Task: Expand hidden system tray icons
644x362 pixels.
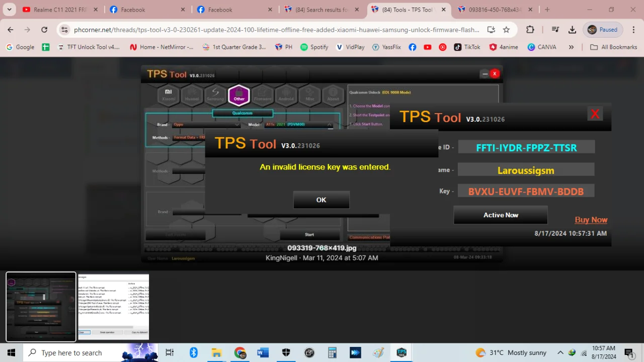Action: (560, 353)
